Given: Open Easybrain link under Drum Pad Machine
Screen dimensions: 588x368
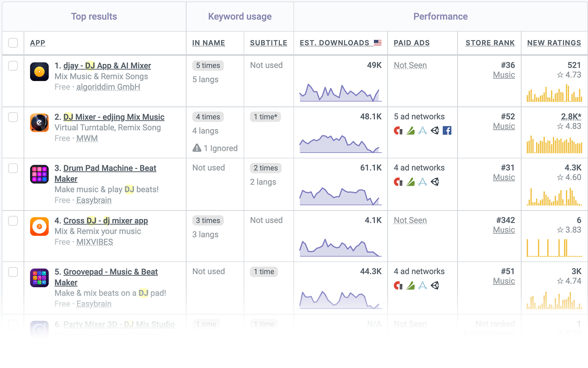Looking at the screenshot, I should pyautogui.click(x=94, y=200).
